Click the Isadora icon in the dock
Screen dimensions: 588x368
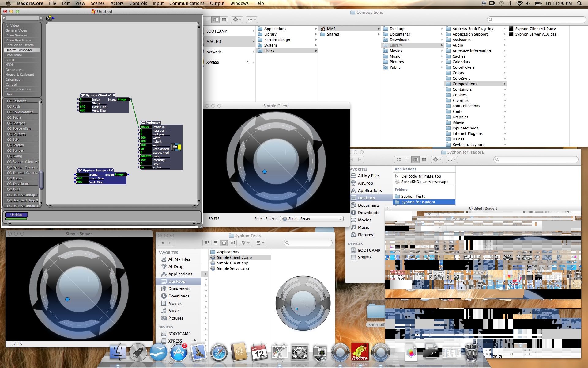[360, 352]
